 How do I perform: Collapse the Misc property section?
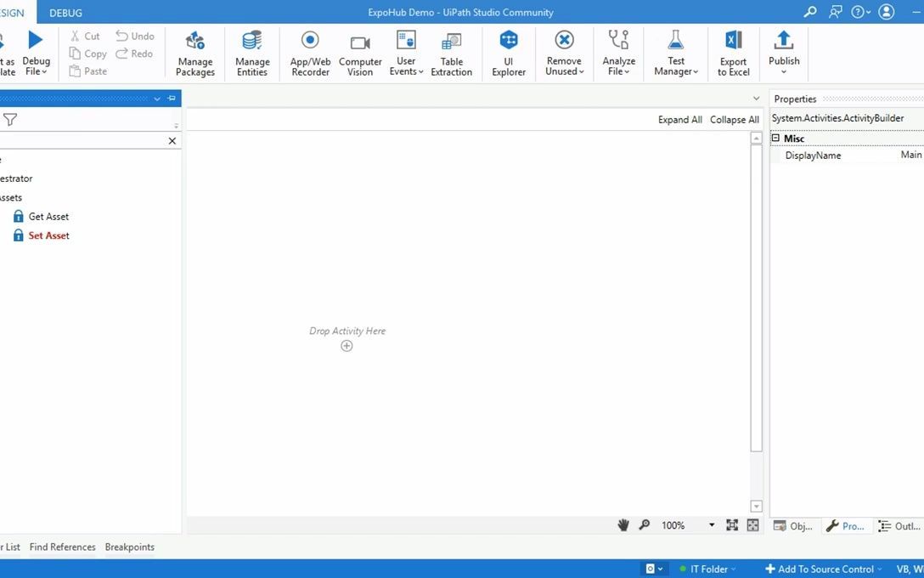(775, 138)
